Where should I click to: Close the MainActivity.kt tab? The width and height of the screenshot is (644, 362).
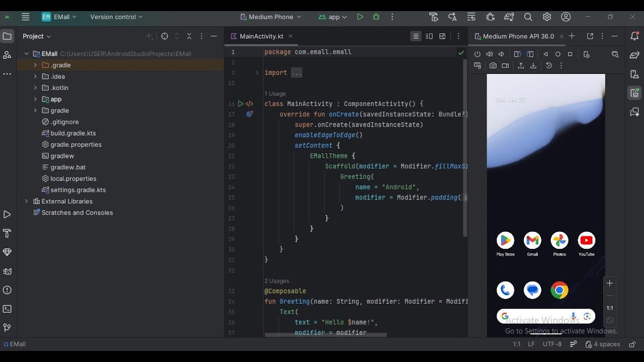(x=290, y=36)
